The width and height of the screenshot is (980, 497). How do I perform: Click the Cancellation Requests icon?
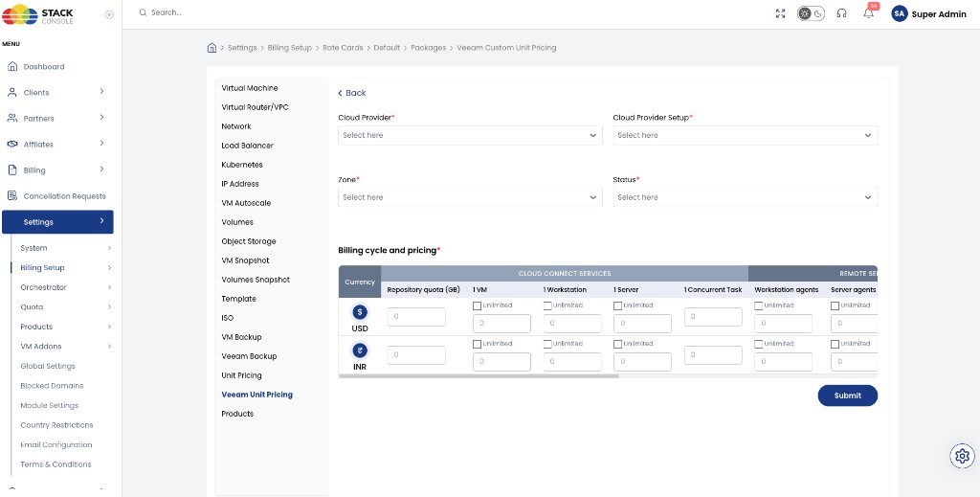(11, 195)
